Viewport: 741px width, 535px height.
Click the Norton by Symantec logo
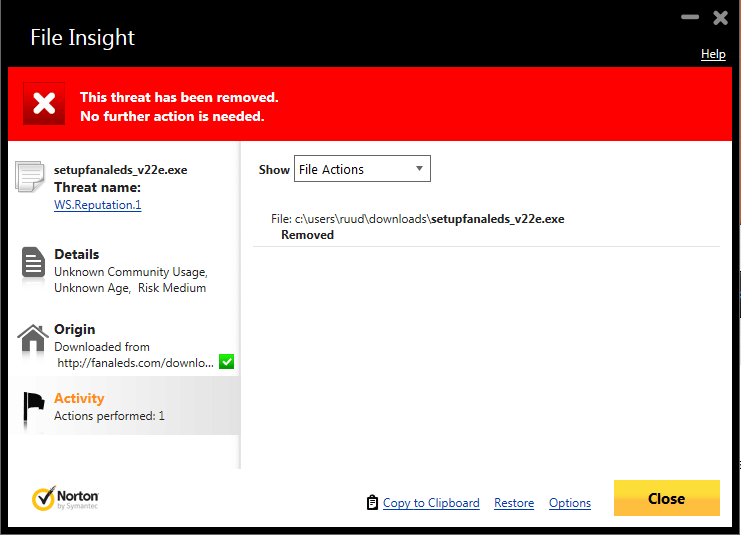(65, 499)
